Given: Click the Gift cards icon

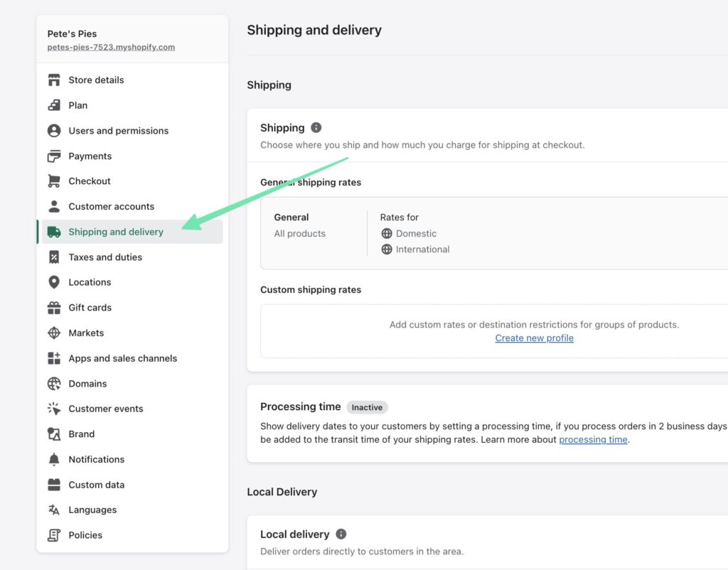Looking at the screenshot, I should point(54,307).
